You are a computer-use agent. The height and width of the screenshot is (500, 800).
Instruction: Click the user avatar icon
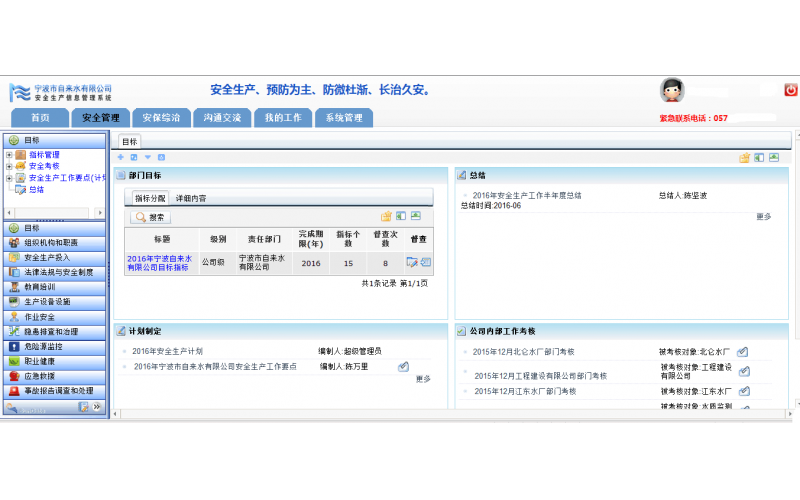pos(672,90)
